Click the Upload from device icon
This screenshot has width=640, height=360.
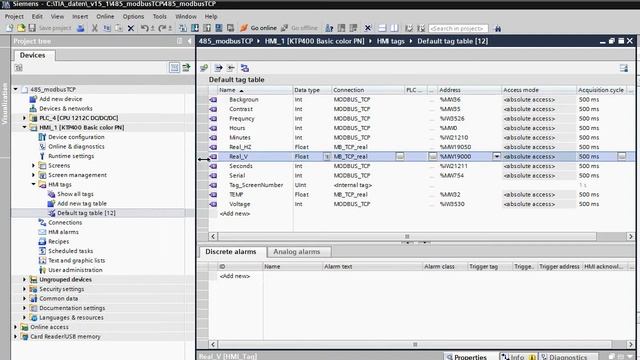click(207, 28)
